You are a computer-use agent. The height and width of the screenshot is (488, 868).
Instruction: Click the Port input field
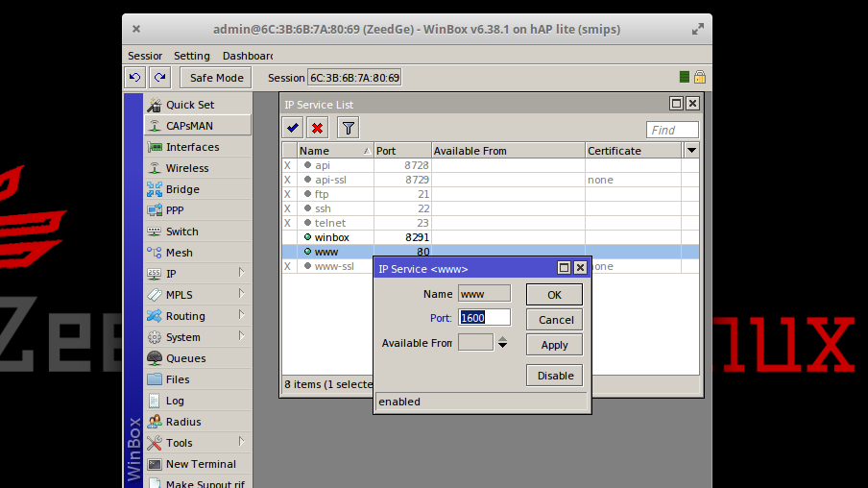point(484,317)
